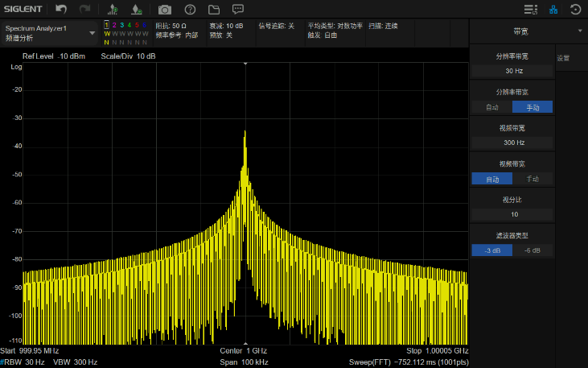Take a screenshot with the camera icon
588x368 pixels.
[165, 10]
